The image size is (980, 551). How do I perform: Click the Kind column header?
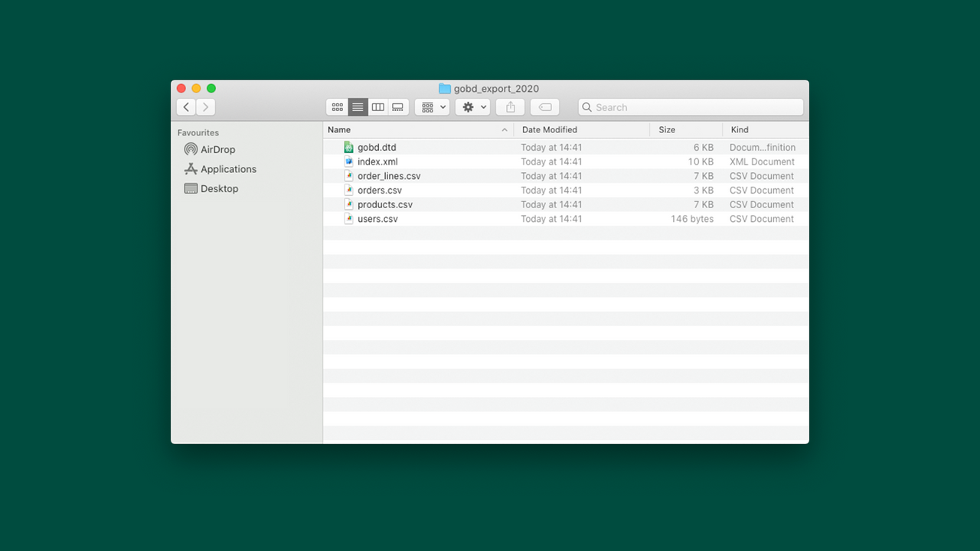pos(740,129)
